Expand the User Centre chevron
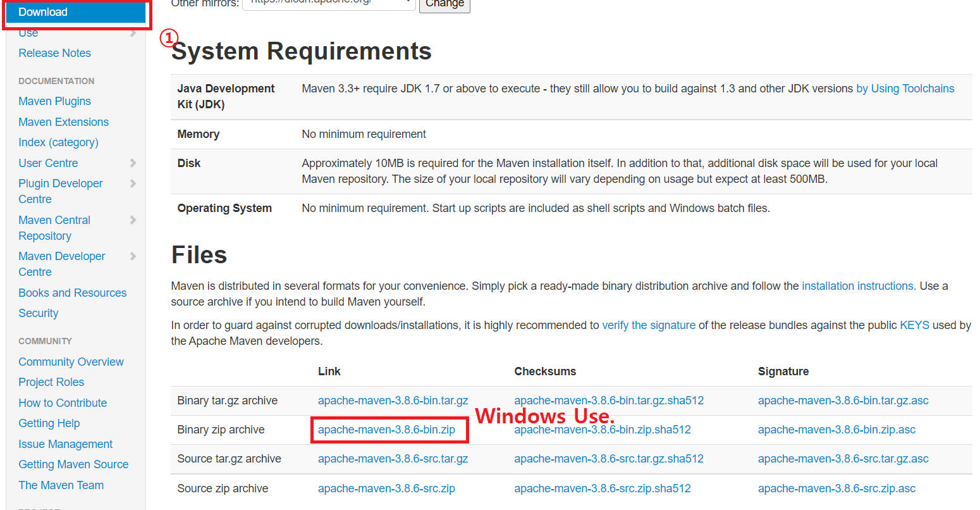 coord(133,163)
